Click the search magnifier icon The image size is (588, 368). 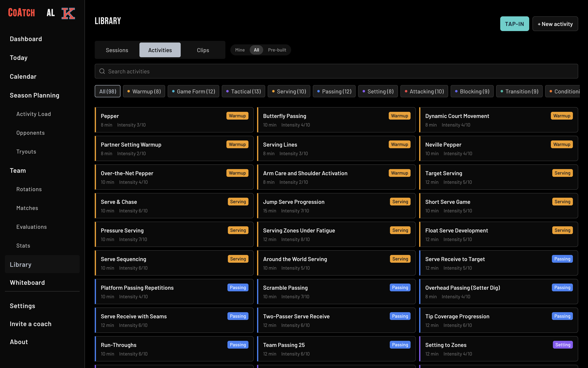tap(102, 71)
